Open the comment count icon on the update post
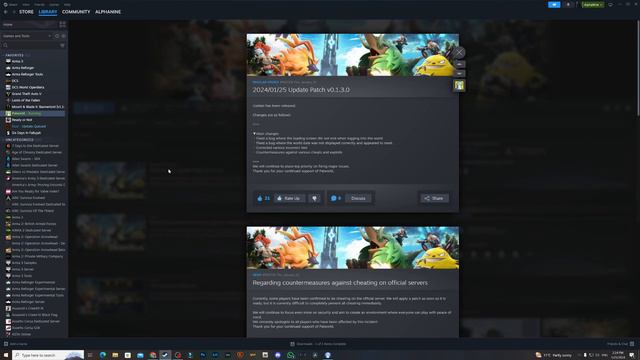 [x=333, y=198]
